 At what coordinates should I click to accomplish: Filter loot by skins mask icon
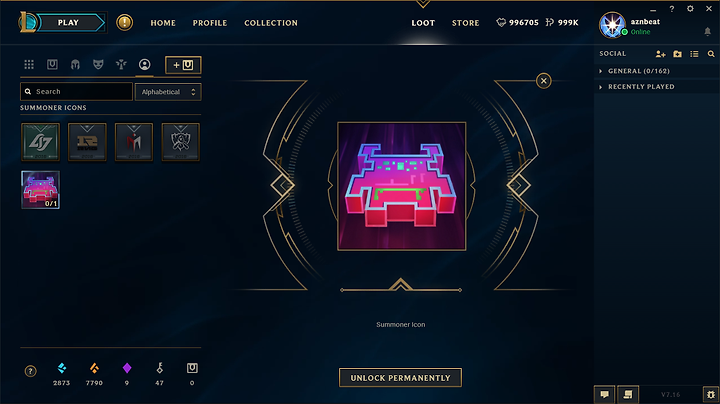tap(98, 64)
